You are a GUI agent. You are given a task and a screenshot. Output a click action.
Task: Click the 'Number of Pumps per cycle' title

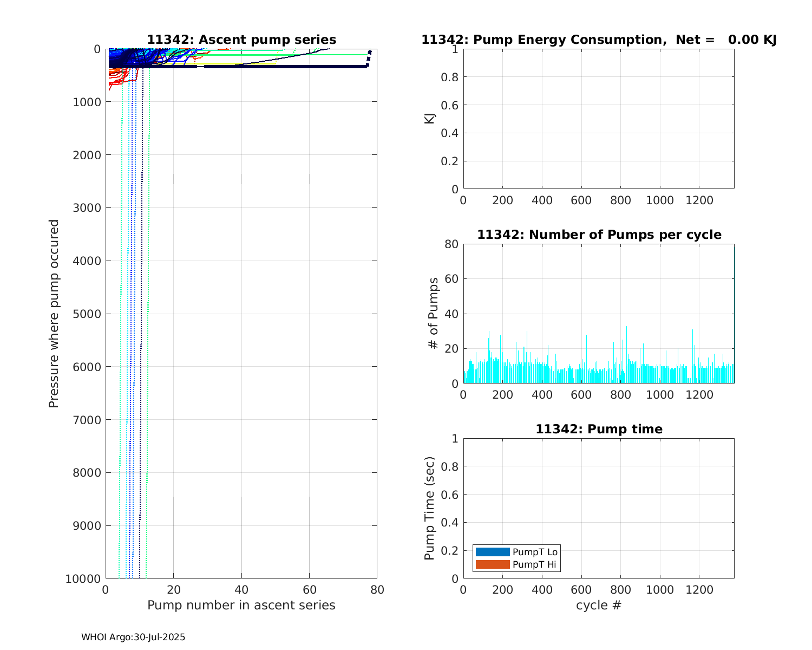(x=599, y=235)
